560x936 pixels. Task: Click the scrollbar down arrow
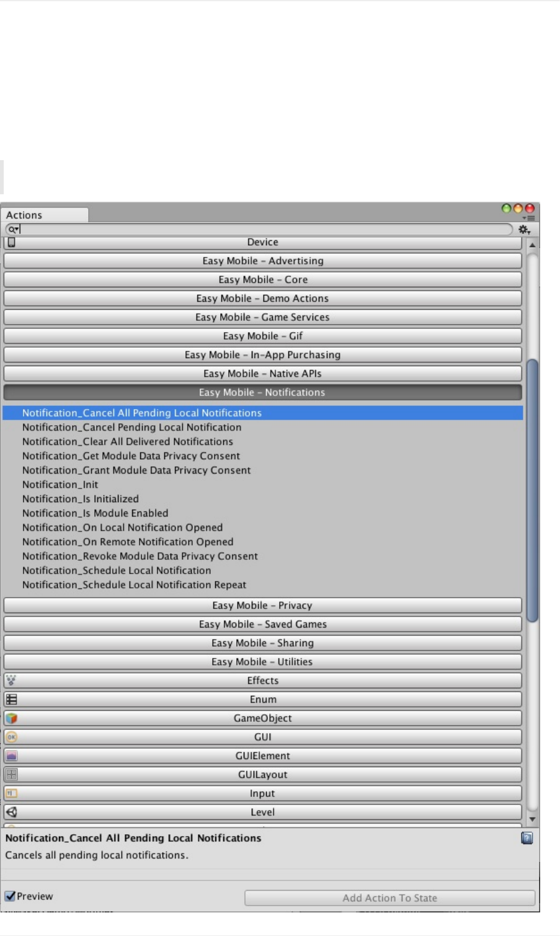tap(532, 819)
